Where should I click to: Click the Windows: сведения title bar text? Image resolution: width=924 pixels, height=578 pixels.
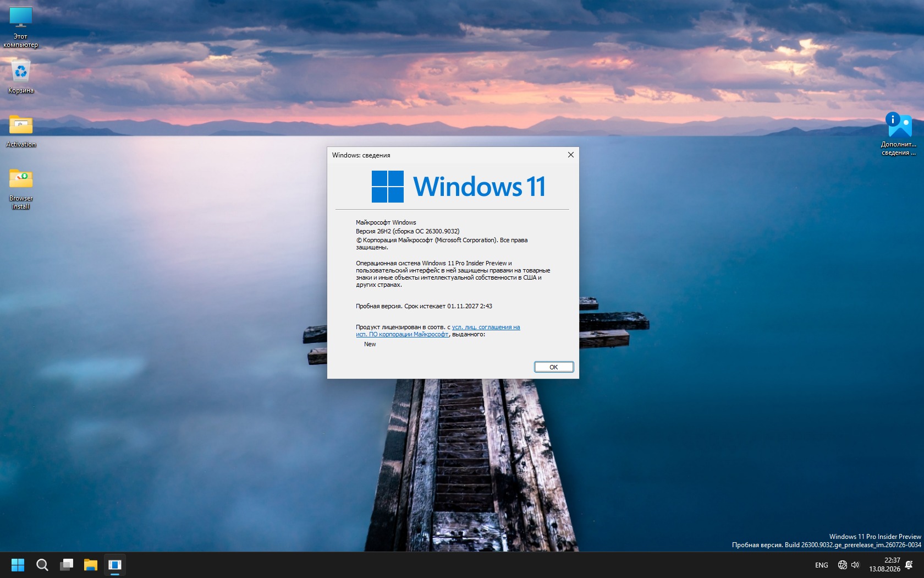361,155
